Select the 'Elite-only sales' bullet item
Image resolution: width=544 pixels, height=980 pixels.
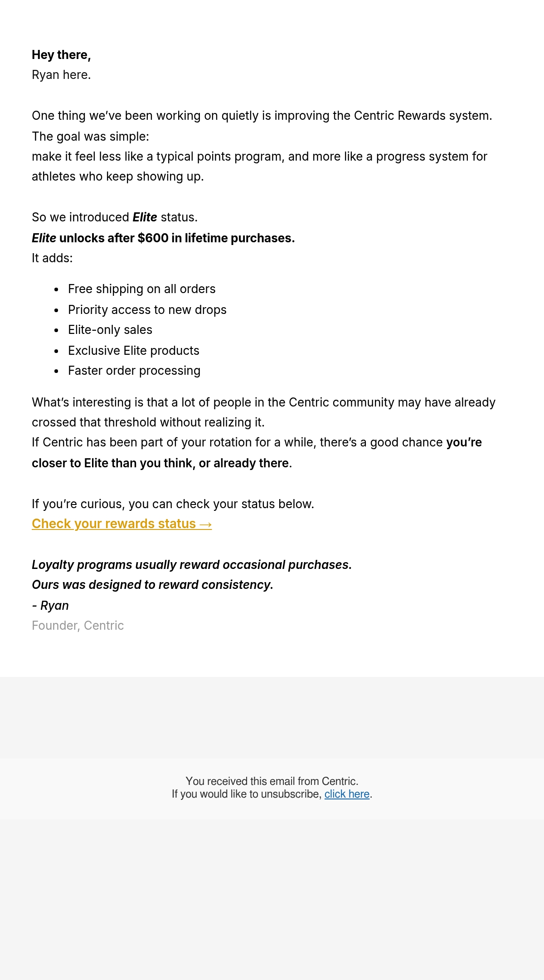point(110,330)
